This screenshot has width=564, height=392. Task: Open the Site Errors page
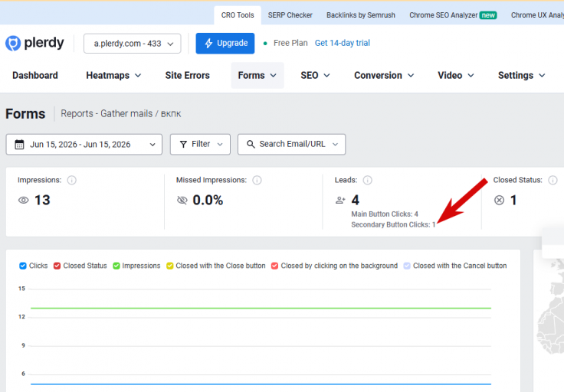(x=188, y=76)
